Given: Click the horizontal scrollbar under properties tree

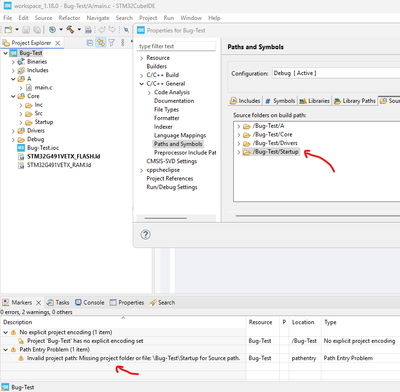Looking at the screenshot, I should [x=166, y=218].
